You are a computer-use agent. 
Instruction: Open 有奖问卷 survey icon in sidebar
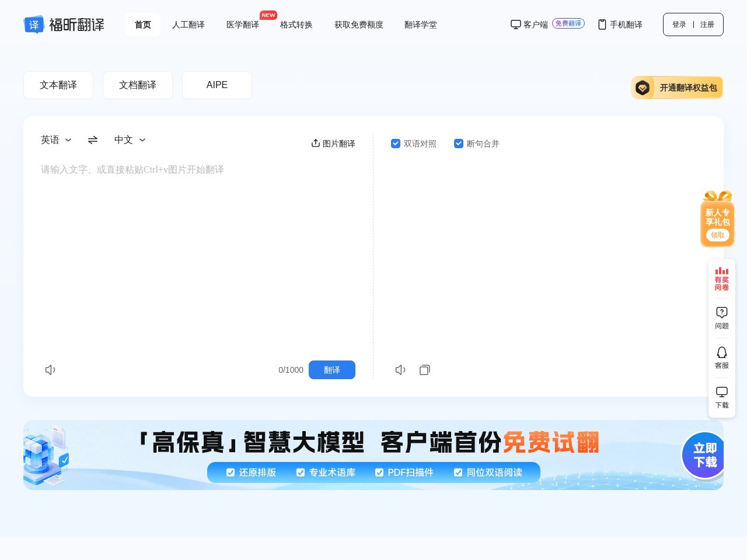click(722, 279)
